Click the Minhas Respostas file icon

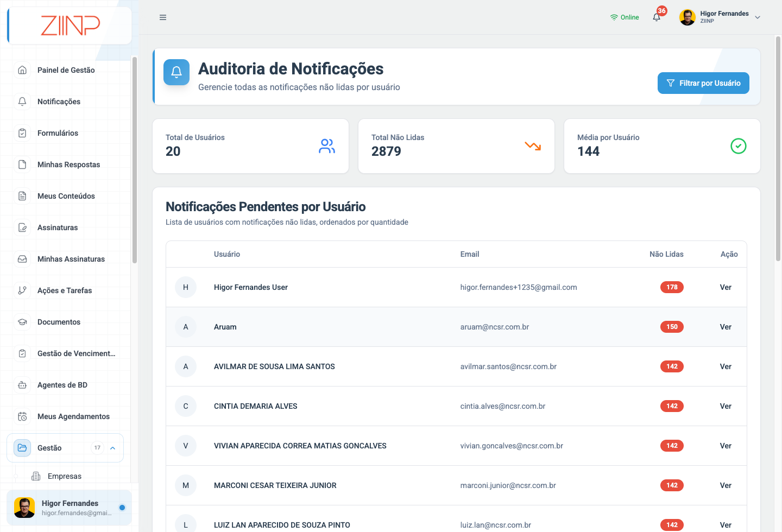pyautogui.click(x=22, y=164)
